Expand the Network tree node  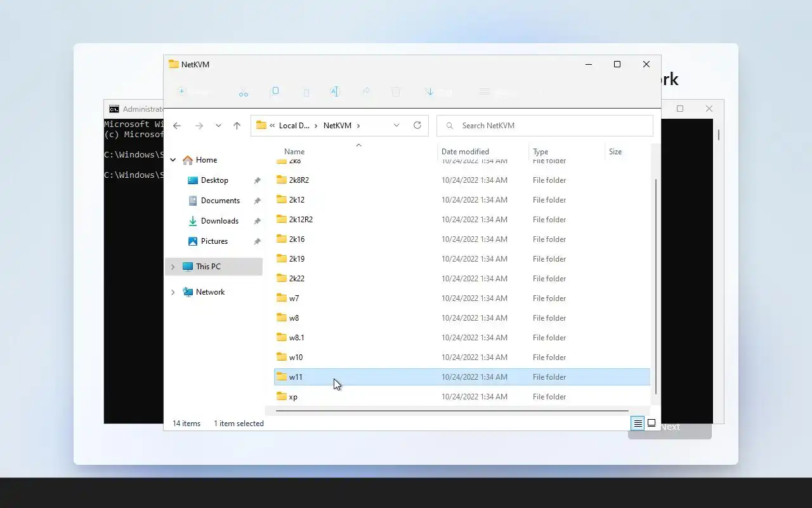(x=173, y=292)
